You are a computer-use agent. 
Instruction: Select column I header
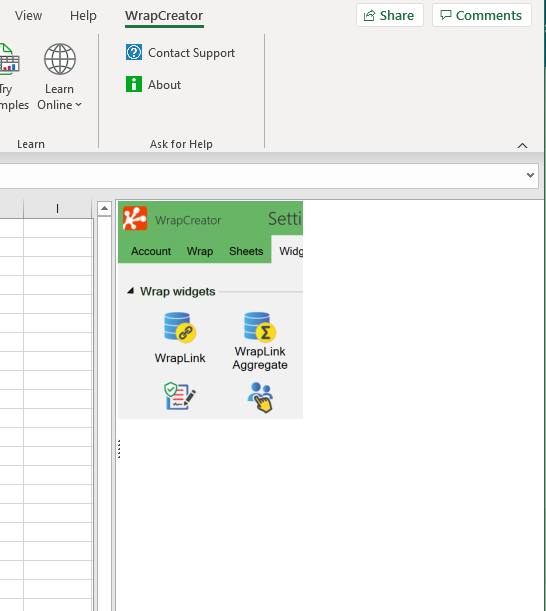point(58,209)
